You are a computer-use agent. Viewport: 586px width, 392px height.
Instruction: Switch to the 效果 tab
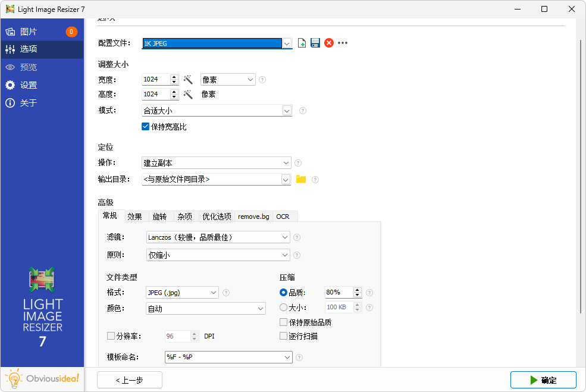click(136, 215)
